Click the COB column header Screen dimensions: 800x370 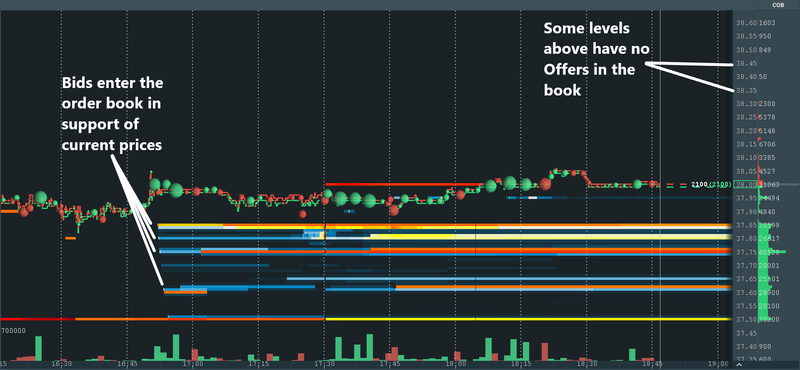(x=778, y=5)
